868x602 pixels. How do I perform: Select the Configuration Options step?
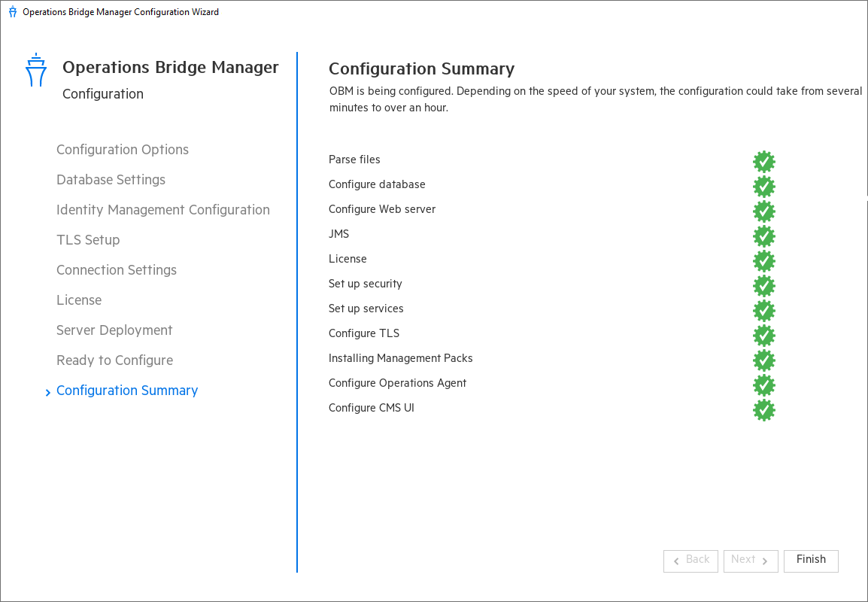[x=122, y=150]
